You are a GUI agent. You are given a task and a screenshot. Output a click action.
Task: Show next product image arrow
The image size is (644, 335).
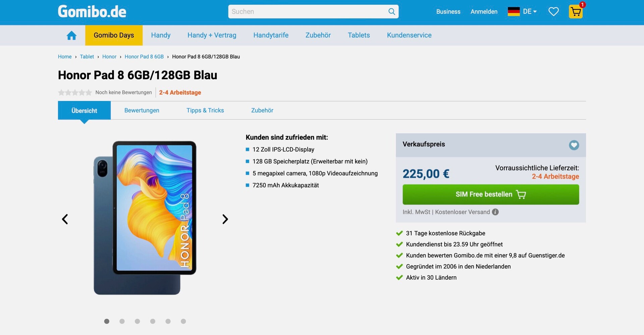click(225, 219)
